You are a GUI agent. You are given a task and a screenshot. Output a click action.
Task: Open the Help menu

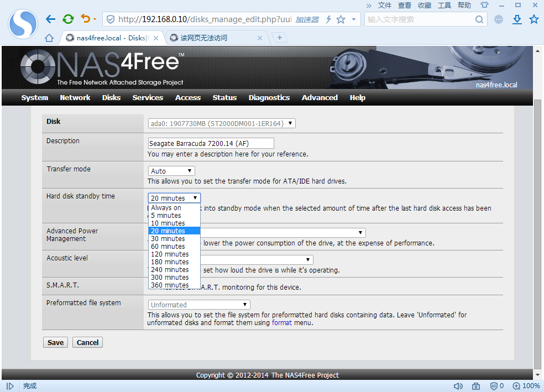click(x=358, y=97)
